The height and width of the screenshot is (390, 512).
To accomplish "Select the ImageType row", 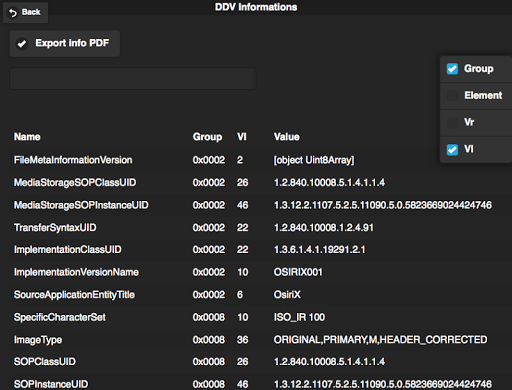I will point(256,340).
